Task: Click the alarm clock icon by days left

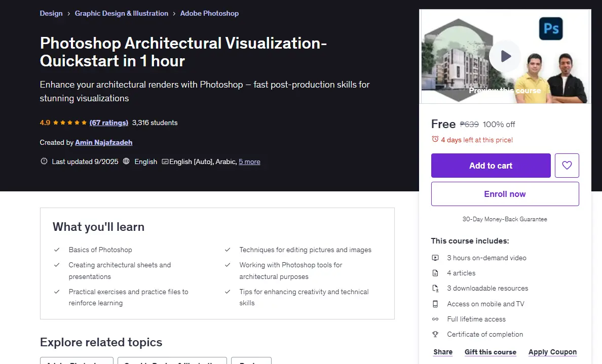Action: click(435, 139)
